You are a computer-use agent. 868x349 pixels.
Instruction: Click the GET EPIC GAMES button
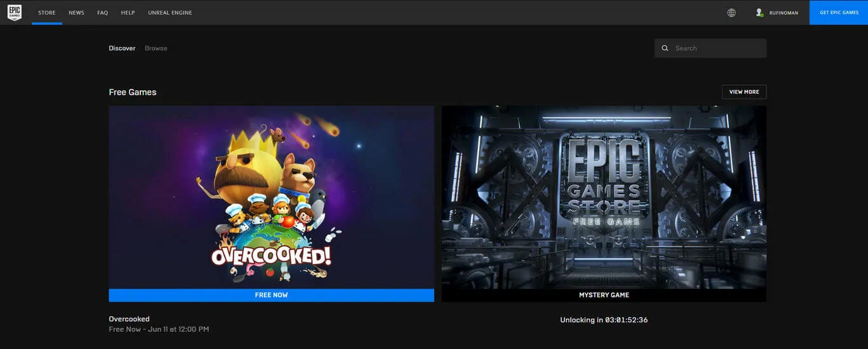pos(839,13)
